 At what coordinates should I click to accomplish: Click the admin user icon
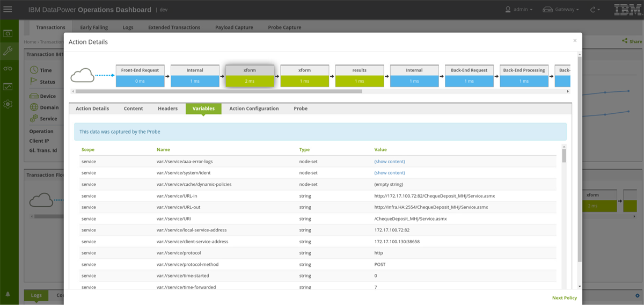[508, 9]
